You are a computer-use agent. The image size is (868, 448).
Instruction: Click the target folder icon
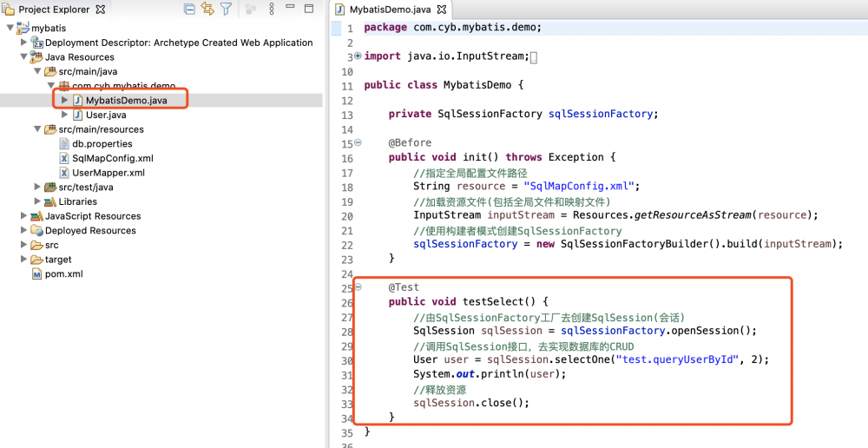[36, 260]
